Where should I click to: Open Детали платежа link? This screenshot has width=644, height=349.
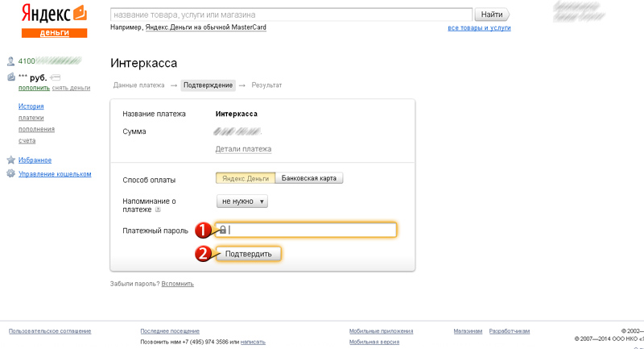point(243,149)
